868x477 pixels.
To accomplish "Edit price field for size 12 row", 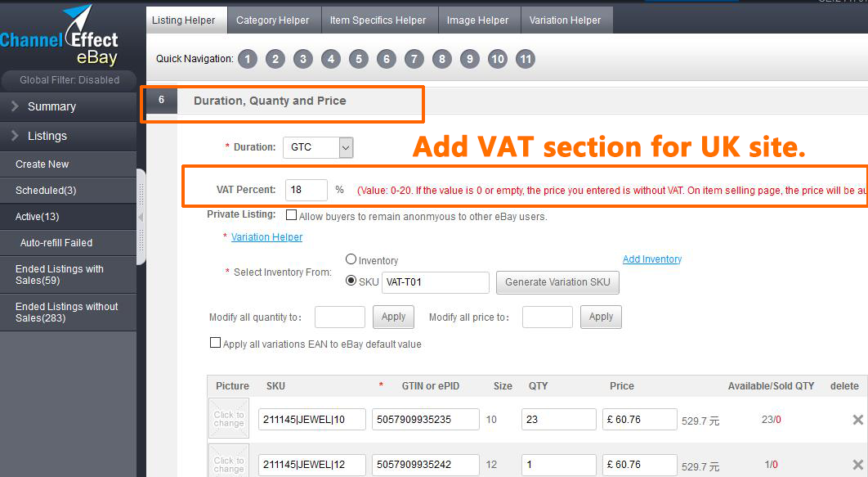I will coord(640,465).
